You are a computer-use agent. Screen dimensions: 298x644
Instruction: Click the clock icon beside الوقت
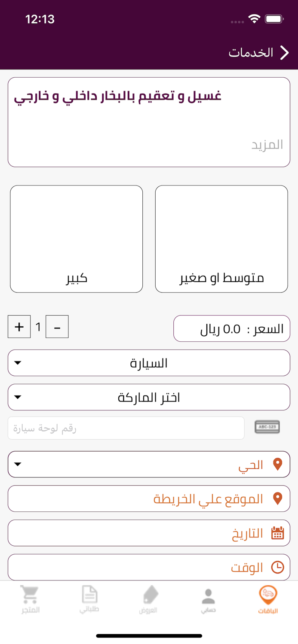(279, 567)
